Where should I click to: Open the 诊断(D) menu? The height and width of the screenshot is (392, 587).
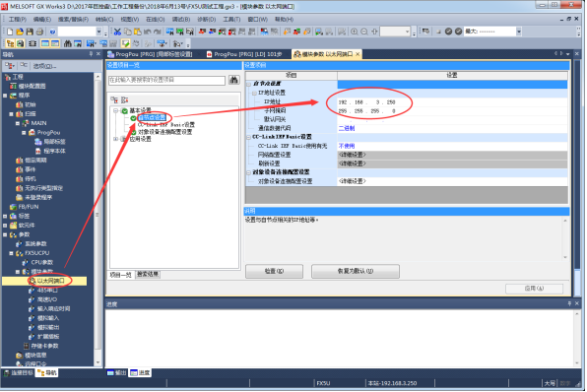[207, 19]
